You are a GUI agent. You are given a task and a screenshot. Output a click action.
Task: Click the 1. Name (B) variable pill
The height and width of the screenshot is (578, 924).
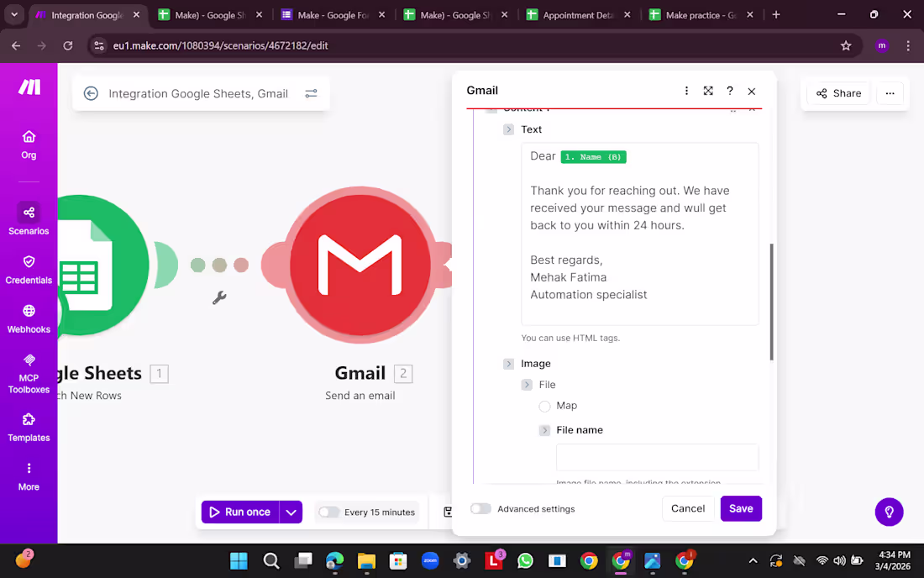[x=593, y=157]
